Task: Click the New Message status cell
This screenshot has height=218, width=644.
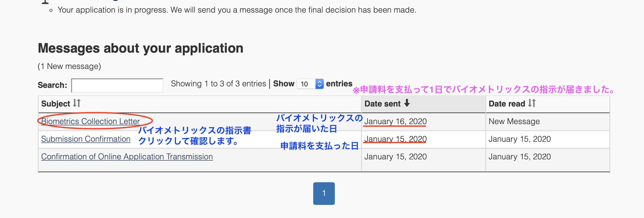Action: [514, 121]
